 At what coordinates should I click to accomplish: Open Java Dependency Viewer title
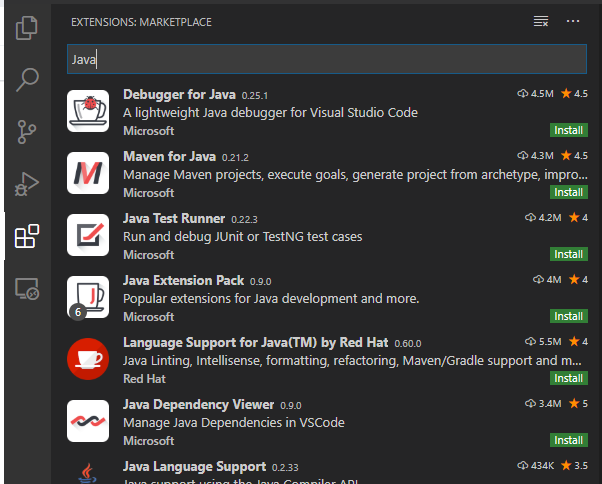pyautogui.click(x=198, y=405)
